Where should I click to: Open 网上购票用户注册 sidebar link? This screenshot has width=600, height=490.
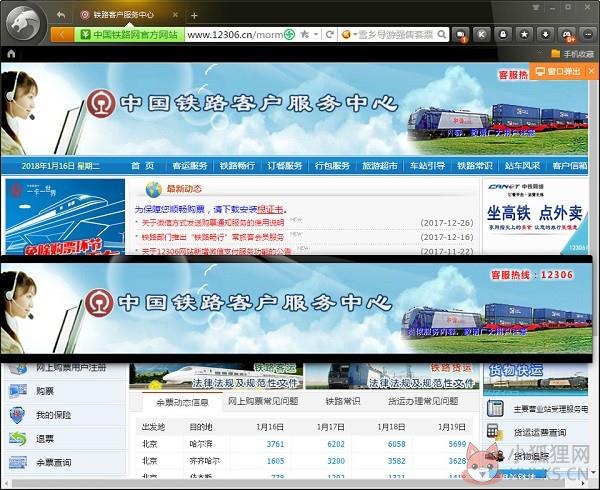71,368
